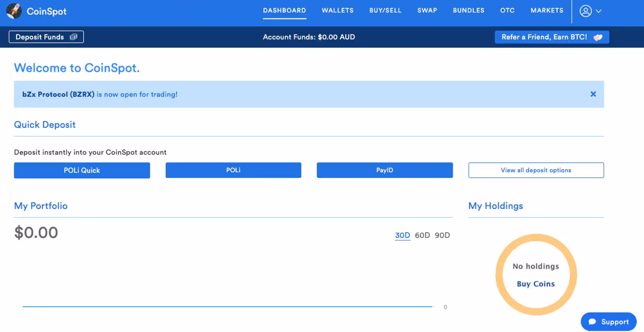Image resolution: width=644 pixels, height=332 pixels.
Task: Go to the Dashboard tab
Action: pyautogui.click(x=285, y=10)
